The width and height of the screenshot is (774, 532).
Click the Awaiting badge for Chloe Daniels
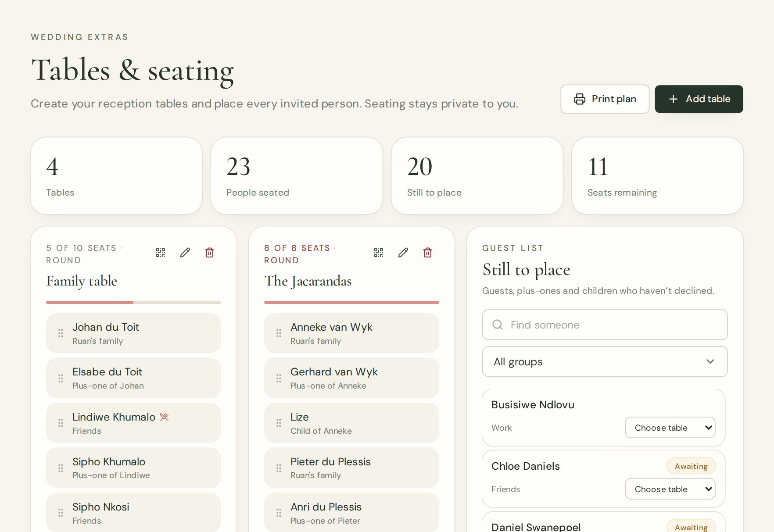tap(691, 466)
